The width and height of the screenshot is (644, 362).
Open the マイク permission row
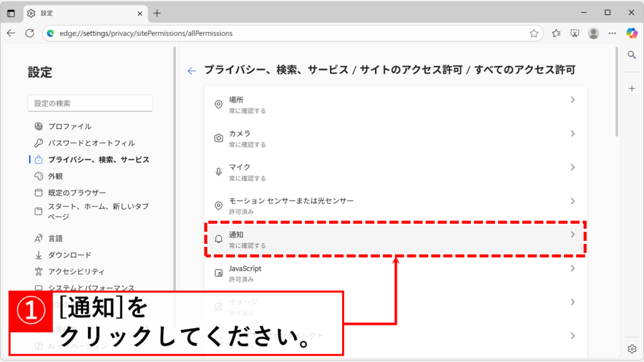click(396, 172)
